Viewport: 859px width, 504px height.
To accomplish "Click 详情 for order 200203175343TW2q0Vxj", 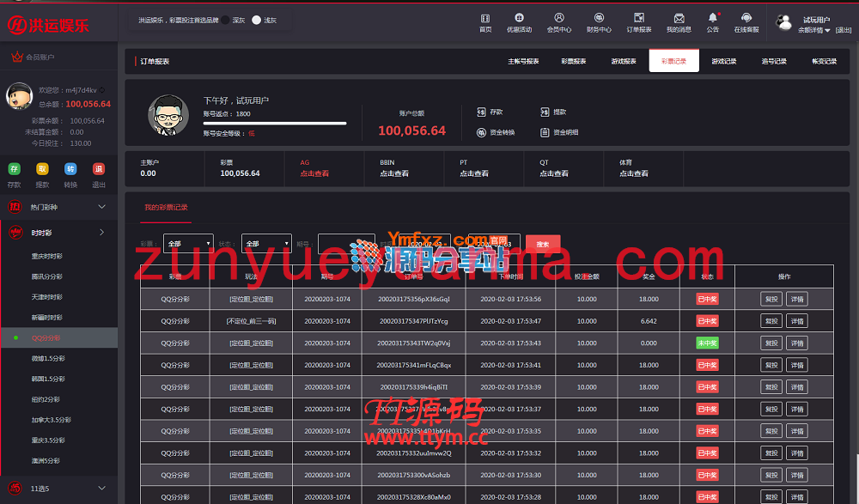I will click(797, 343).
